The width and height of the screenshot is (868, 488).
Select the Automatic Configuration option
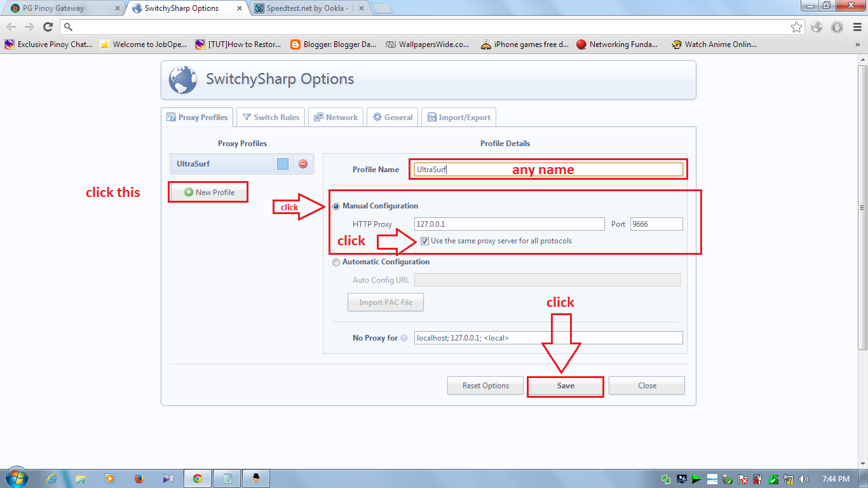336,262
